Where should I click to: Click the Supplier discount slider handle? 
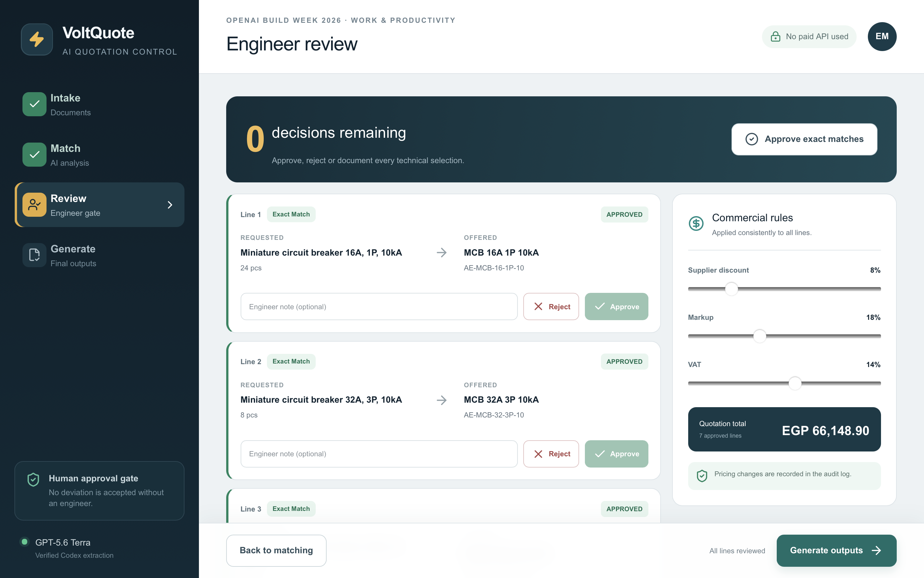click(732, 289)
